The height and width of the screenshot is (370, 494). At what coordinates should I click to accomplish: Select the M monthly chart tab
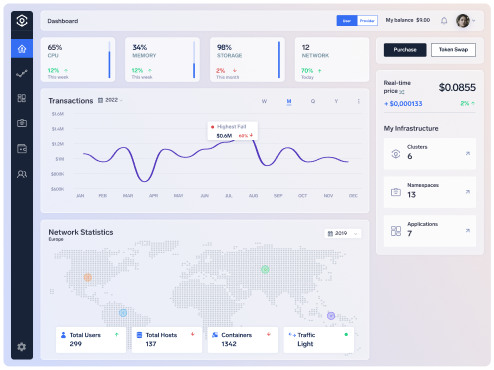289,101
